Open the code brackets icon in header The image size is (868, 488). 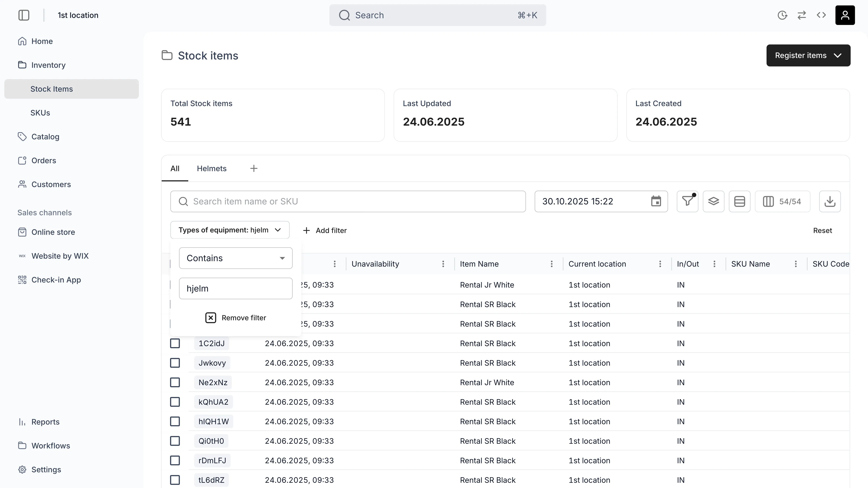coord(821,15)
